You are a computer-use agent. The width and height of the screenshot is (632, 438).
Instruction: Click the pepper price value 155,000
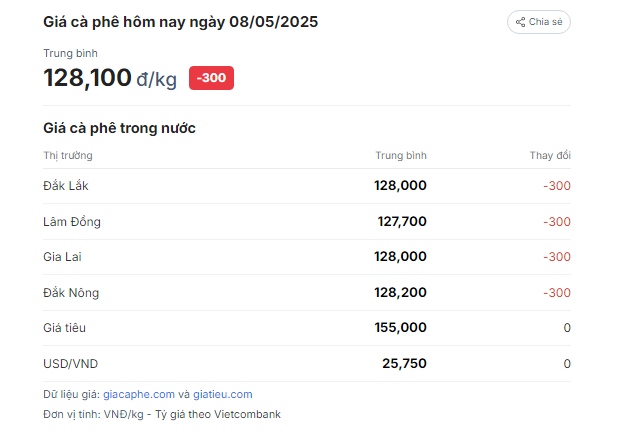pos(401,328)
